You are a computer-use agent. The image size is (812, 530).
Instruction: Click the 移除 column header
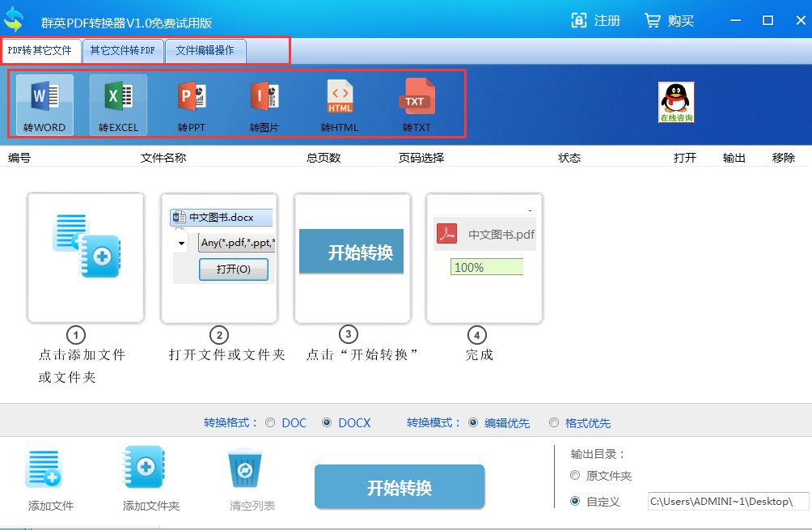pos(783,158)
